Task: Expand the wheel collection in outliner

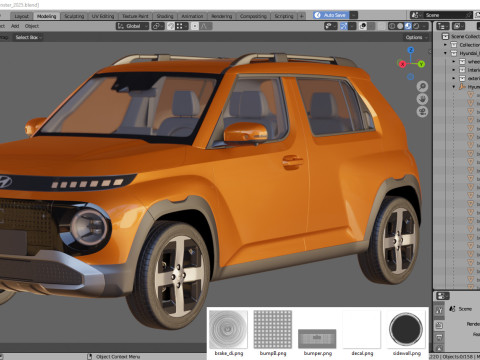Action: click(453, 62)
